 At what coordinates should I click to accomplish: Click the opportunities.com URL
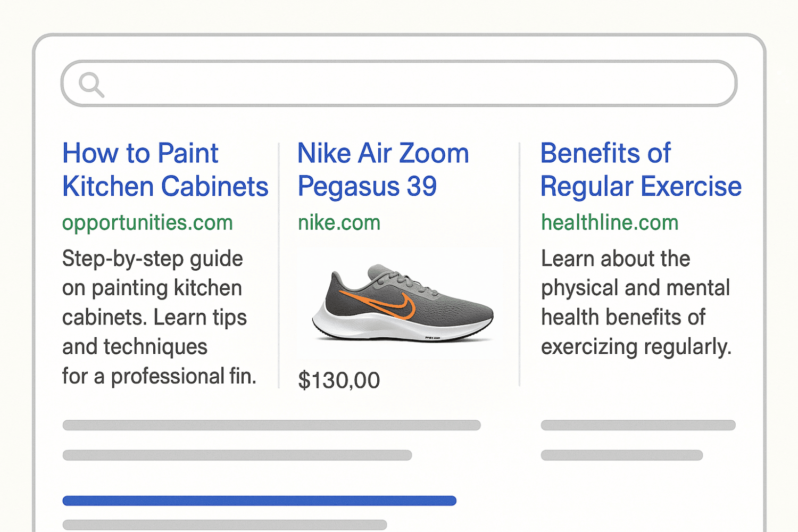click(147, 222)
